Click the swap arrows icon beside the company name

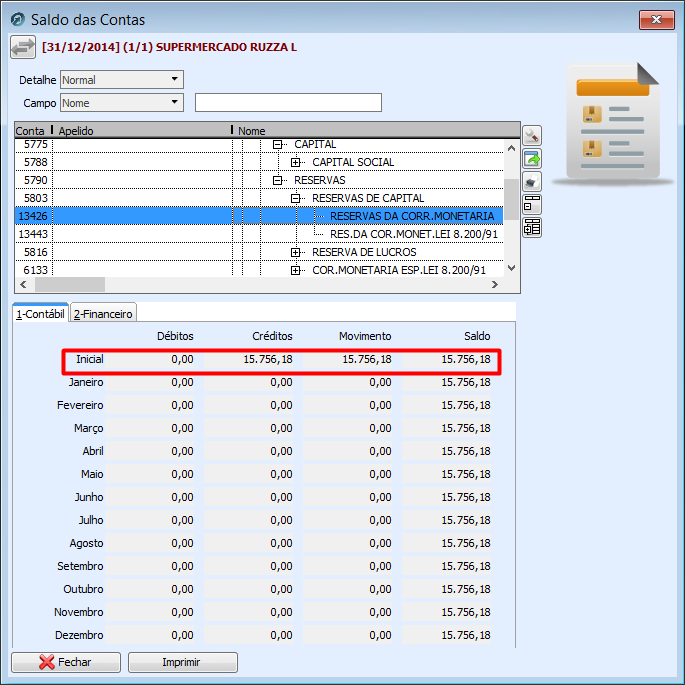[23, 47]
